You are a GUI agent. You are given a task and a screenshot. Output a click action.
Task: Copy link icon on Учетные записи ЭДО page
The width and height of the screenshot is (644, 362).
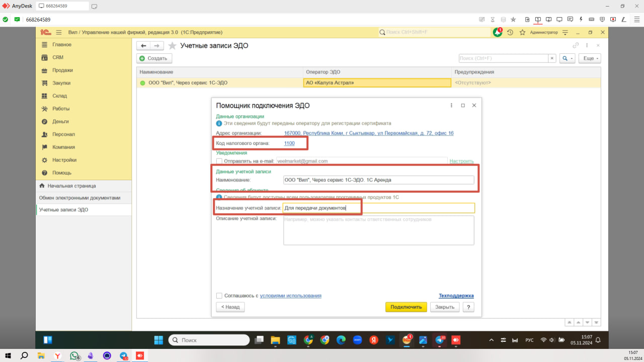coord(576,45)
